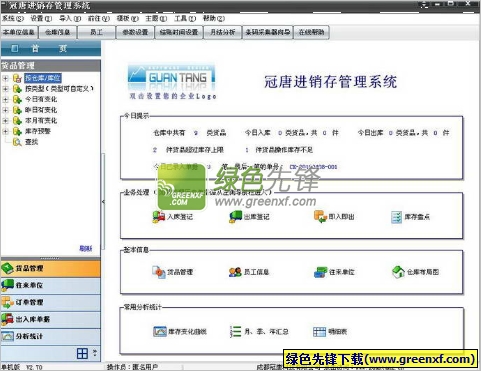
Task: Switch to the 分析统计 sidebar section
Action: [x=50, y=337]
